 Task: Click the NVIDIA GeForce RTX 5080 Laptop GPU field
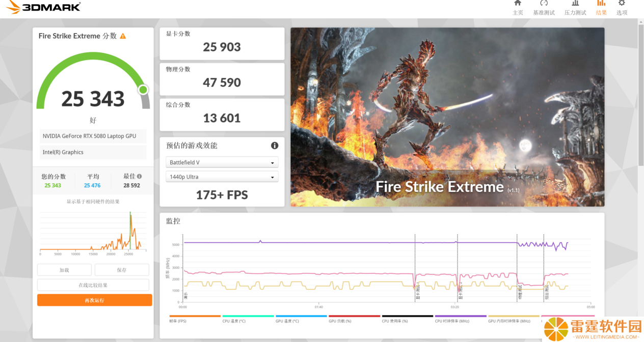93,136
